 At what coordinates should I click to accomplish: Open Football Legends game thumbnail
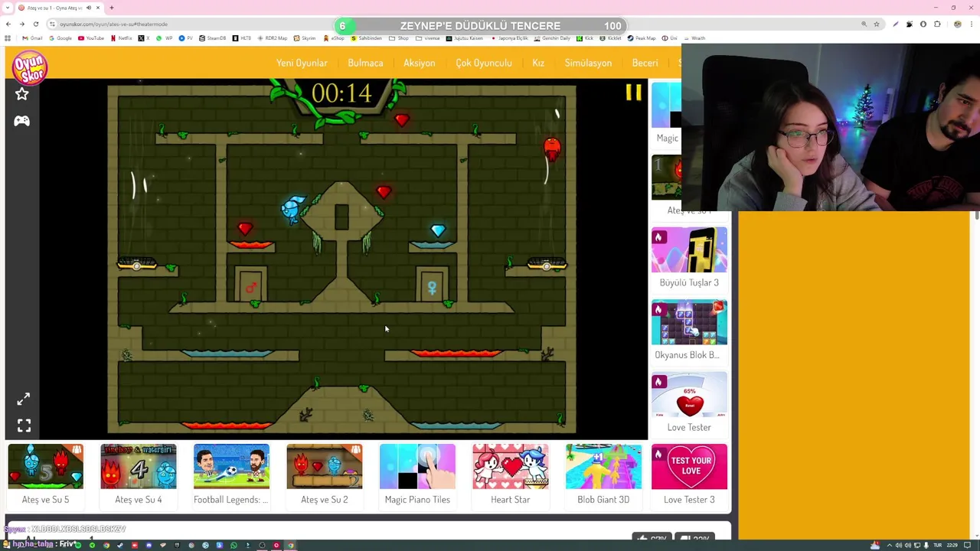coord(231,466)
